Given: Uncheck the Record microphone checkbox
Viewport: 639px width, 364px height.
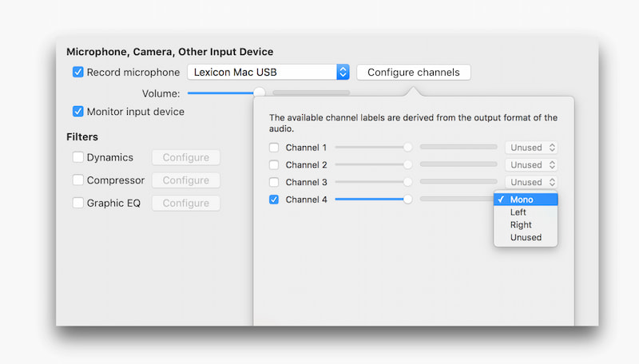Looking at the screenshot, I should point(78,72).
